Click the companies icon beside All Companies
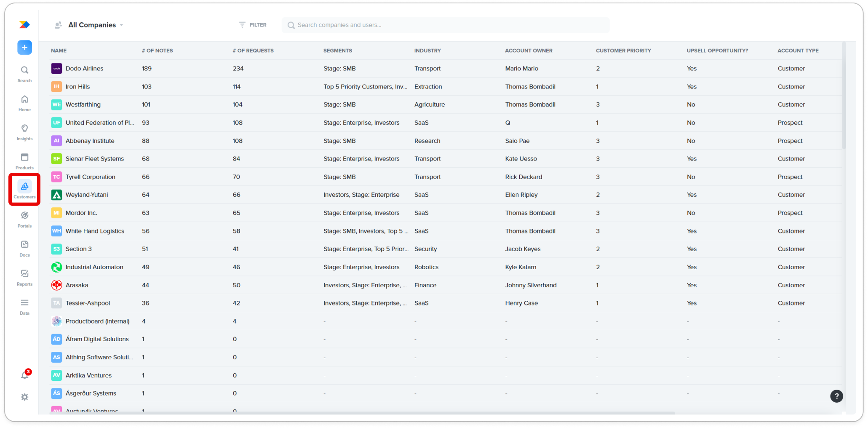 (x=58, y=25)
